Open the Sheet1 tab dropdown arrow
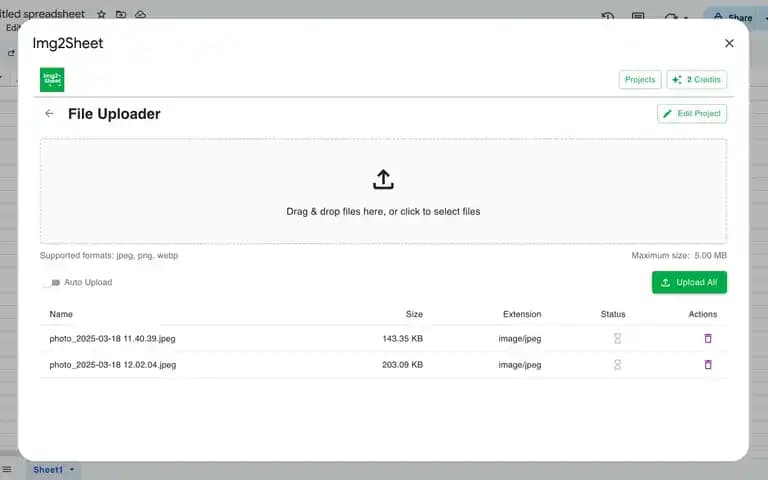Viewport: 768px width, 480px height. (x=72, y=470)
